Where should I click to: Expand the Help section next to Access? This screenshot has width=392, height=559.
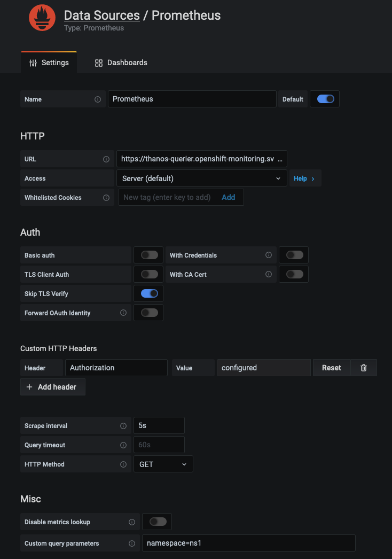click(304, 178)
